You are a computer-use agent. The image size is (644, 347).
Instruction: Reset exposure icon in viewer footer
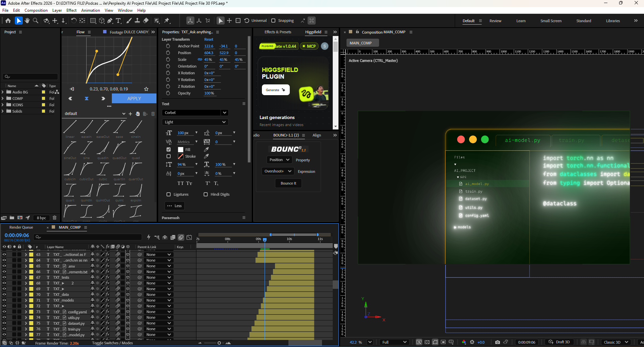pyautogui.click(x=472, y=342)
